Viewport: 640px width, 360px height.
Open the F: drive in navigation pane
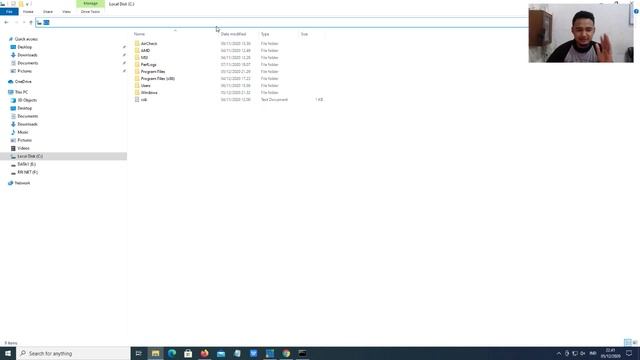[27, 172]
